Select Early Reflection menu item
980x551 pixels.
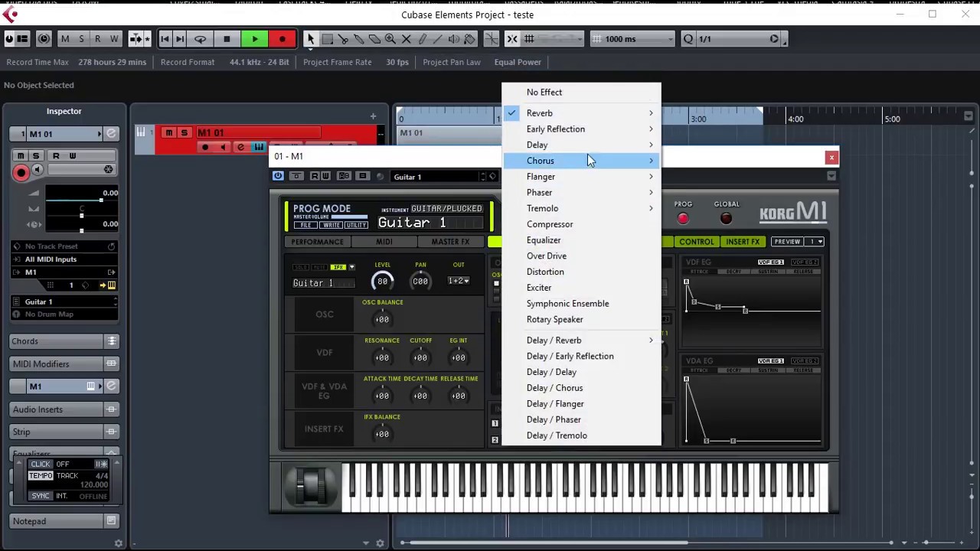point(582,129)
